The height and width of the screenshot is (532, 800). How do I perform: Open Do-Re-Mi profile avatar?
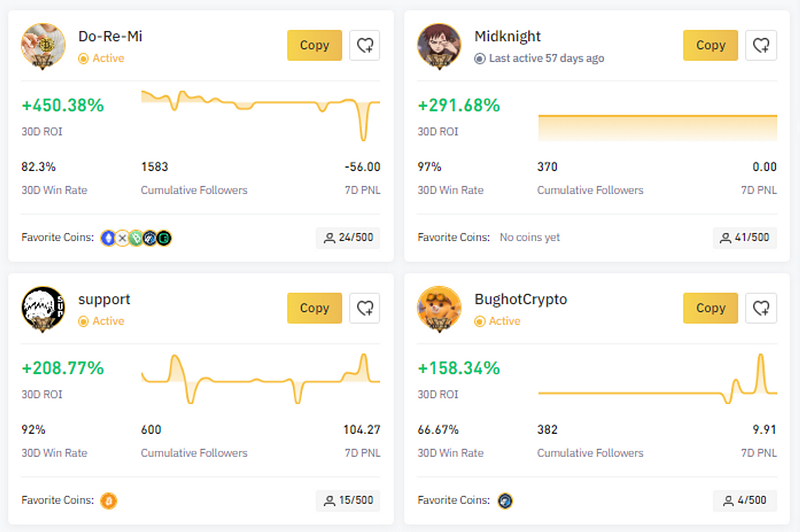pos(43,46)
